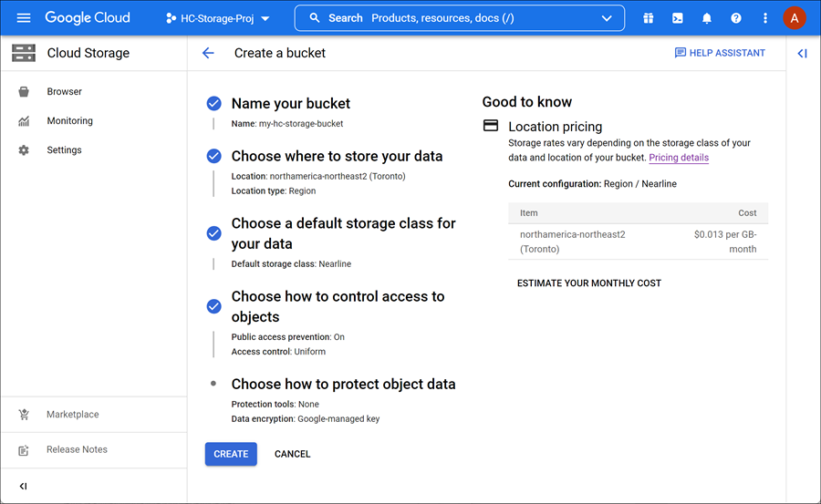Expand Choose a default storage class step

click(x=344, y=233)
